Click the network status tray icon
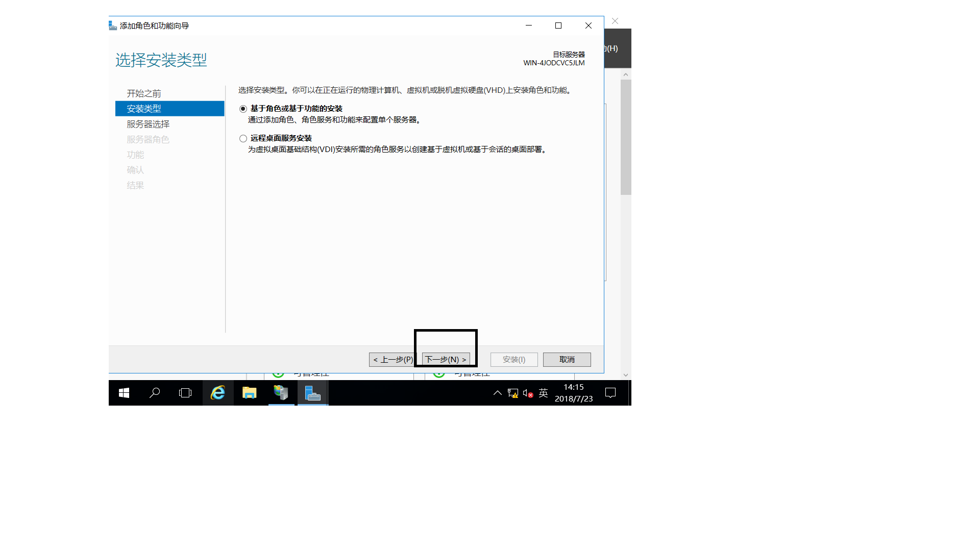The height and width of the screenshot is (551, 980). pos(513,393)
